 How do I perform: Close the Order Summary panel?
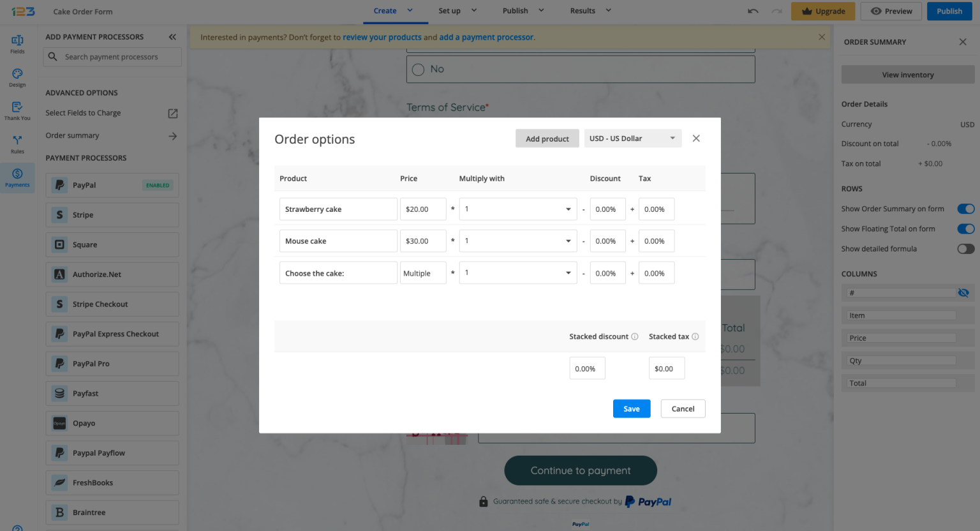point(963,42)
